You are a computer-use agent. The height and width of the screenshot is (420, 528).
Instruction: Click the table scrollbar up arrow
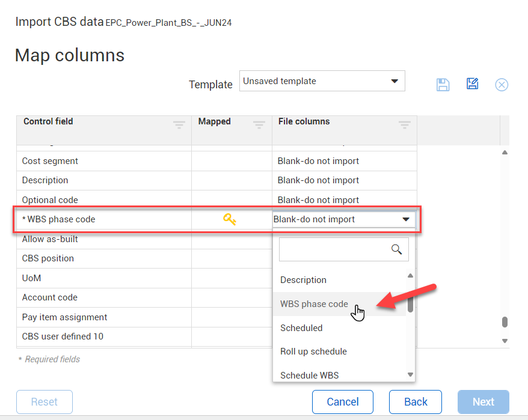(x=505, y=153)
